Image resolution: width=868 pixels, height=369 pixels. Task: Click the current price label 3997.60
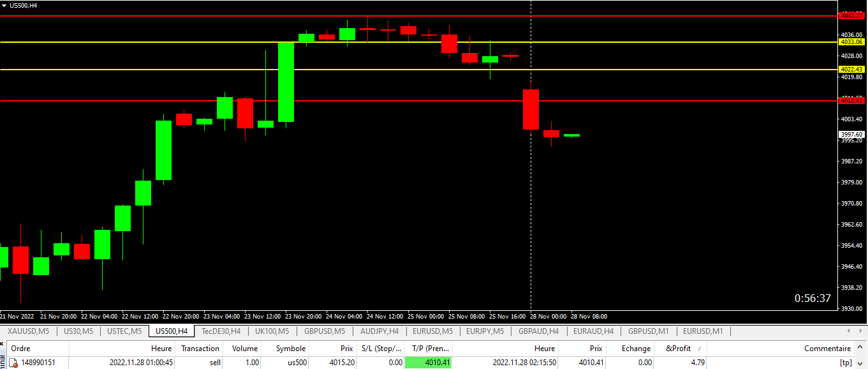point(851,135)
